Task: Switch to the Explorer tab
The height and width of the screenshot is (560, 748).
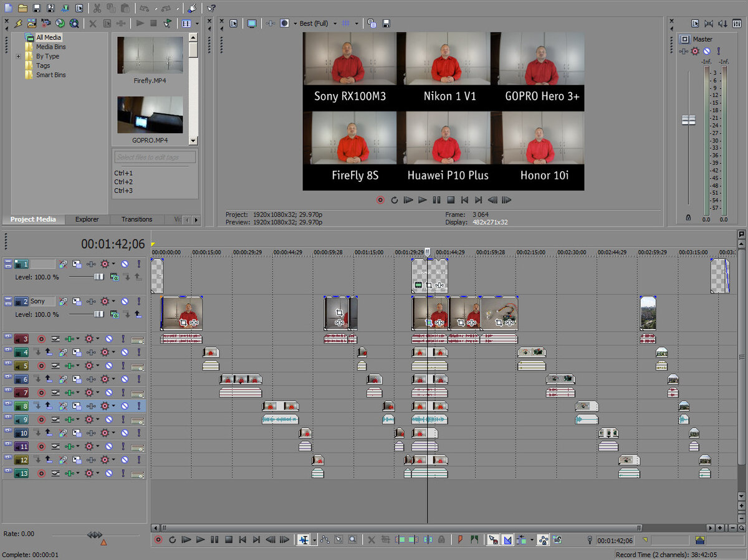Action: coord(87,219)
